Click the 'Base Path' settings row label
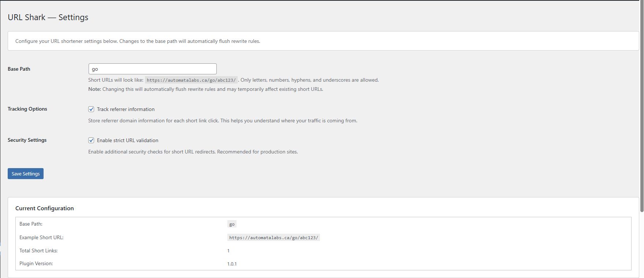The height and width of the screenshot is (278, 644). pyautogui.click(x=19, y=69)
